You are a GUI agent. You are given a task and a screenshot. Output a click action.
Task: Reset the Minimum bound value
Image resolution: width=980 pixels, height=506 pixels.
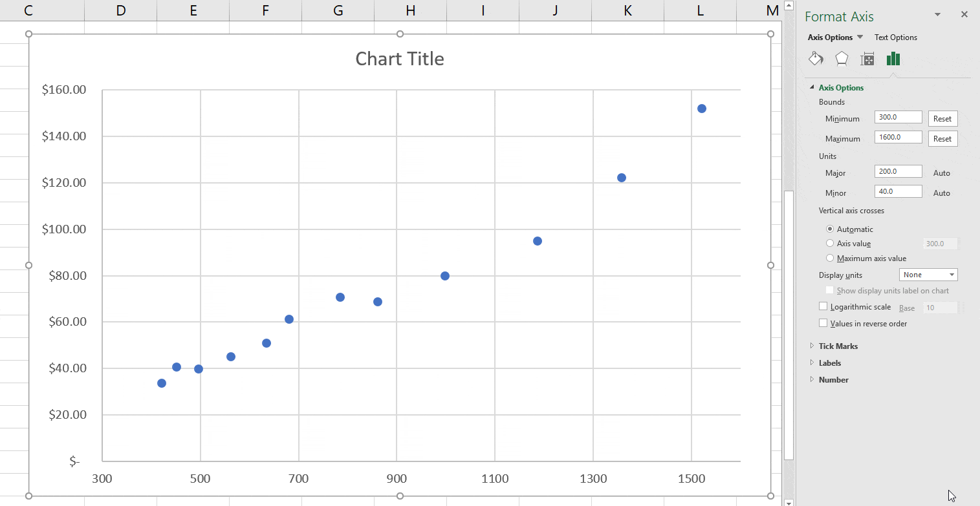(x=942, y=118)
